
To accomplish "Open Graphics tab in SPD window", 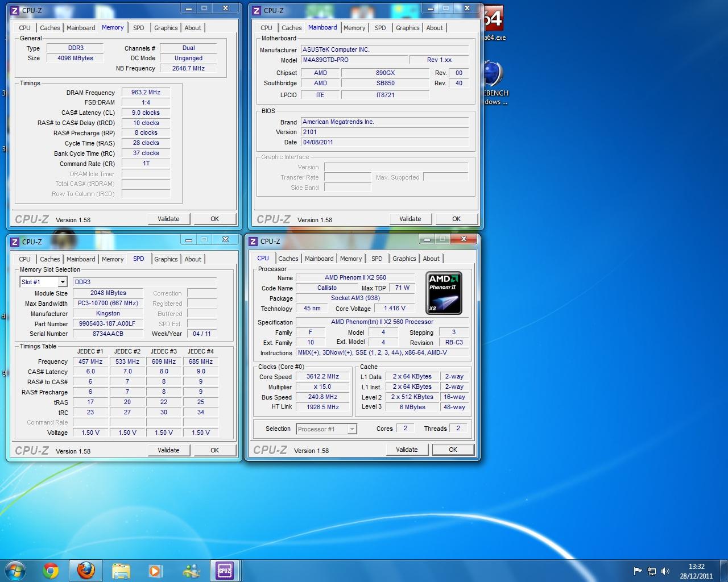I will pyautogui.click(x=166, y=259).
